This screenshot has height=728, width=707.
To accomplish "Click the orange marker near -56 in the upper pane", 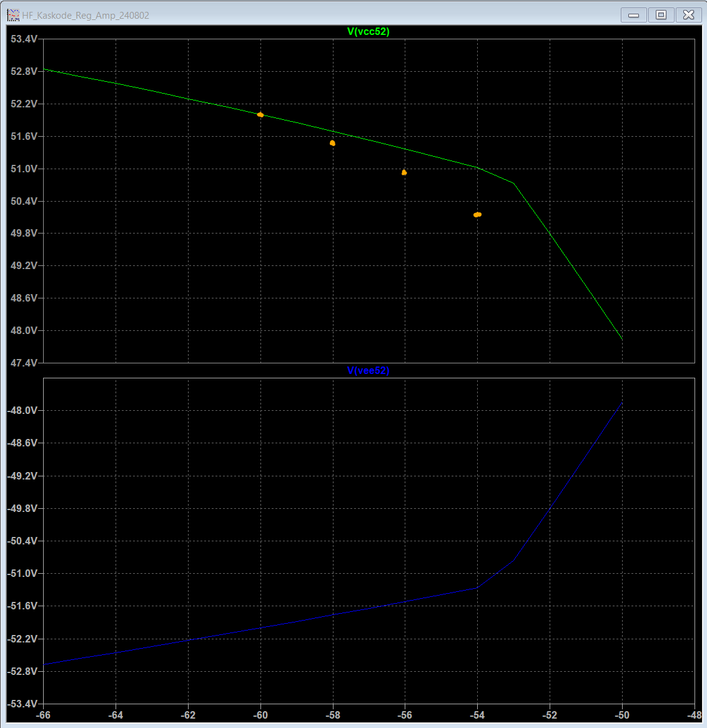I will coord(404,173).
